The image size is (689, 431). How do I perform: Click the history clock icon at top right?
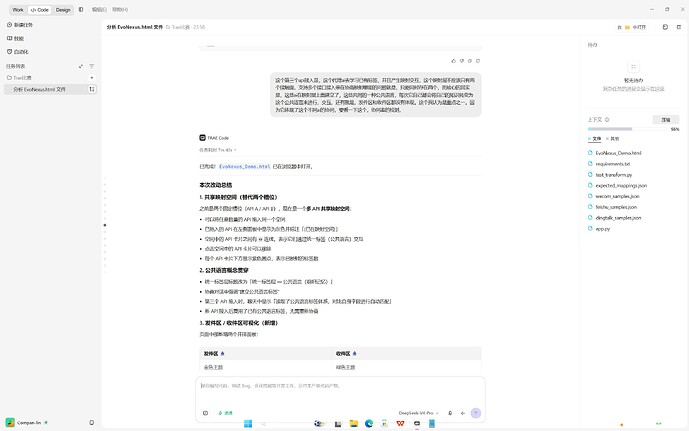(665, 27)
